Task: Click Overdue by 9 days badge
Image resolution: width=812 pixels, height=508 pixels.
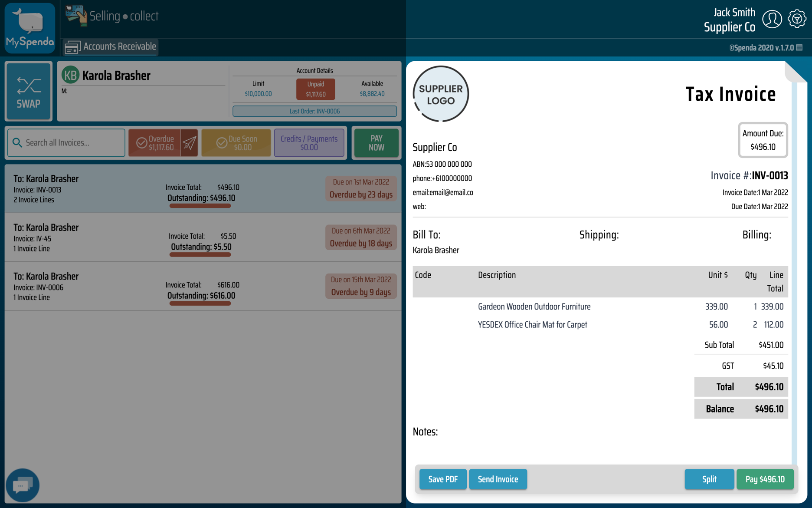Action: pos(361,286)
